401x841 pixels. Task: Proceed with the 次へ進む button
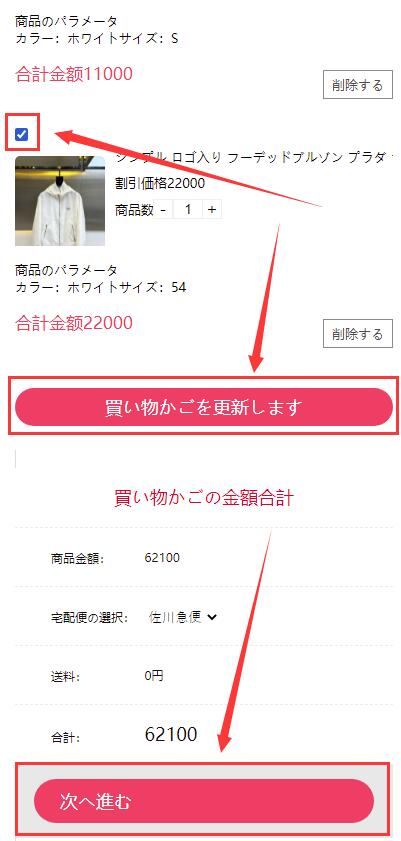coord(204,801)
